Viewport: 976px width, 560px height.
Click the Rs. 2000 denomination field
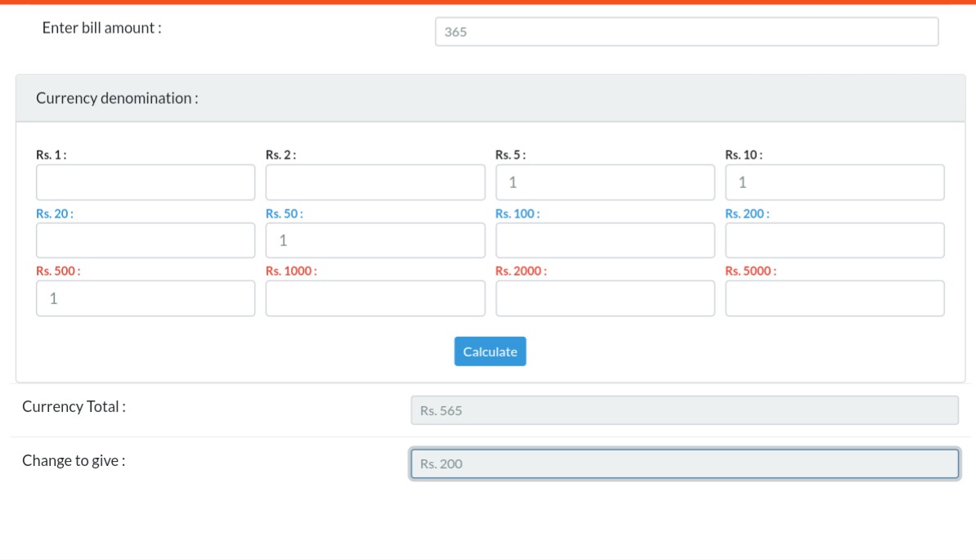[x=605, y=298]
